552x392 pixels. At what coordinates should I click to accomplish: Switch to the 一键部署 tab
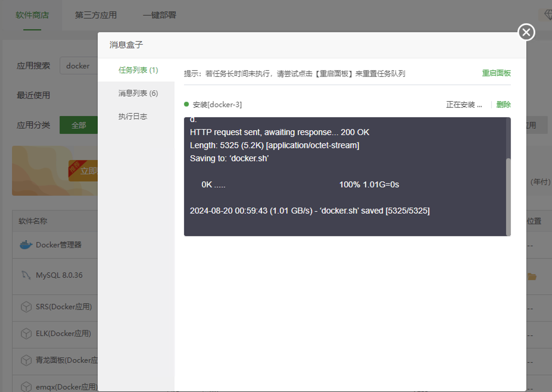tap(159, 15)
